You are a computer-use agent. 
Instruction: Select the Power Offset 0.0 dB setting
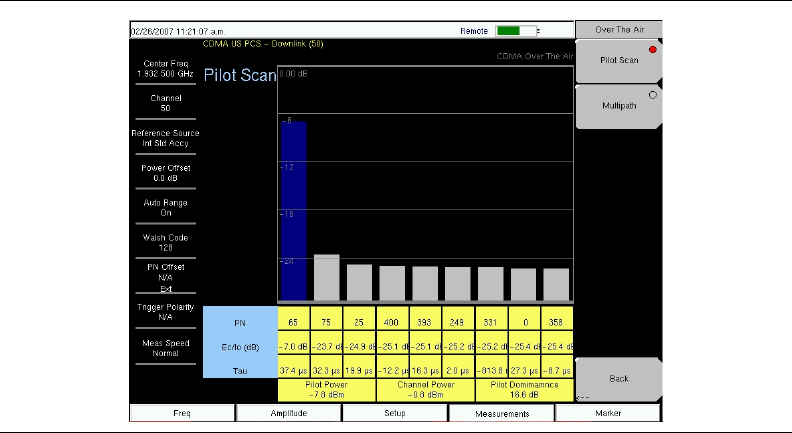(165, 172)
